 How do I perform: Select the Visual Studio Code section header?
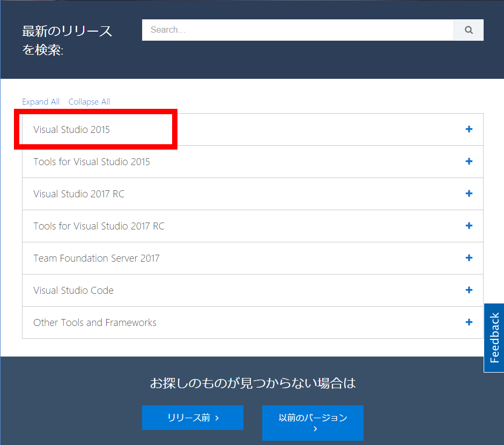[73, 290]
